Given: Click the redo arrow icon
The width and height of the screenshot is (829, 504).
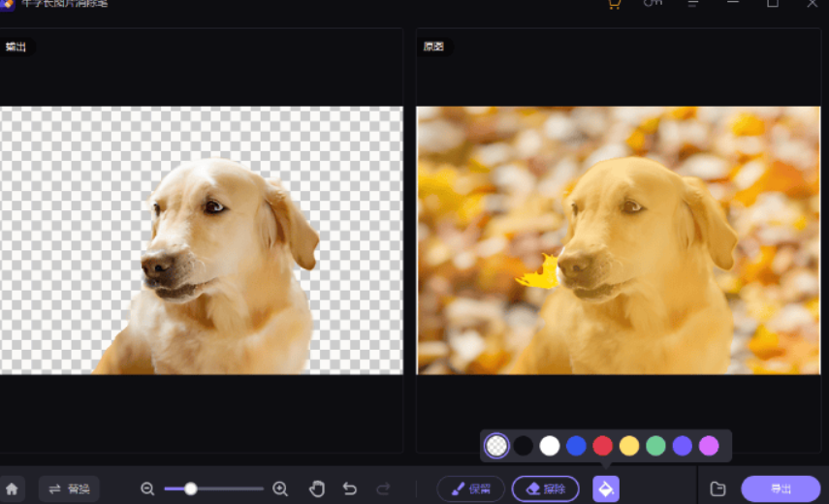Looking at the screenshot, I should [x=383, y=489].
